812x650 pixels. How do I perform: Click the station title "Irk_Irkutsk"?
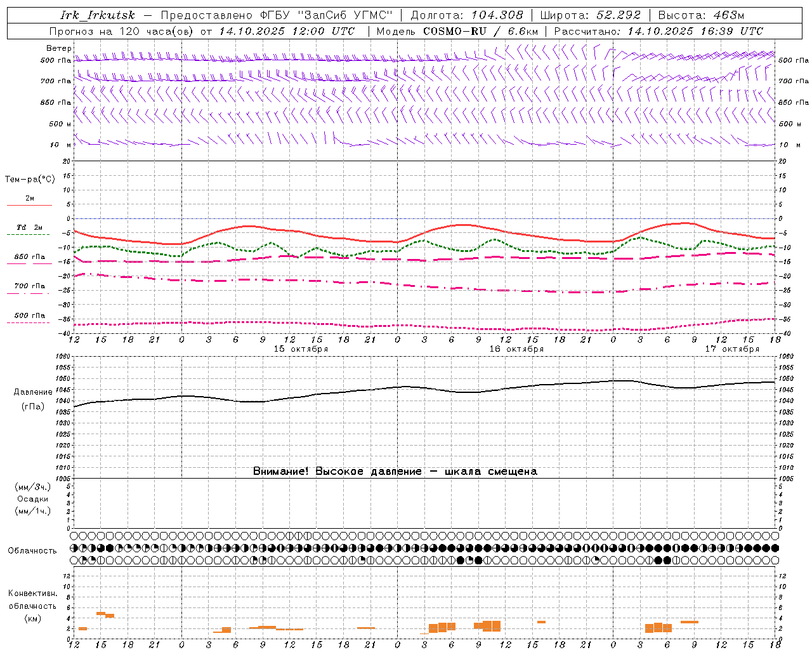tap(97, 15)
